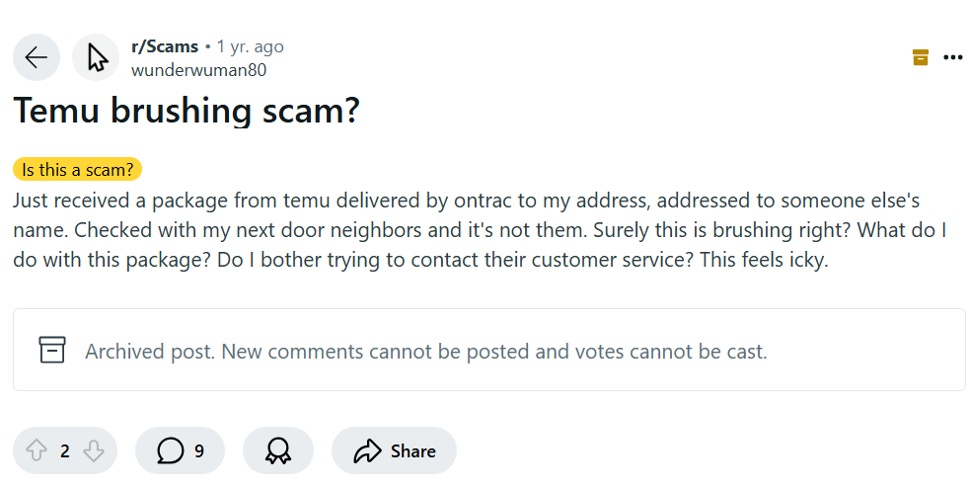
Task: Open the wunderwuman80 user profile
Action: (x=198, y=70)
